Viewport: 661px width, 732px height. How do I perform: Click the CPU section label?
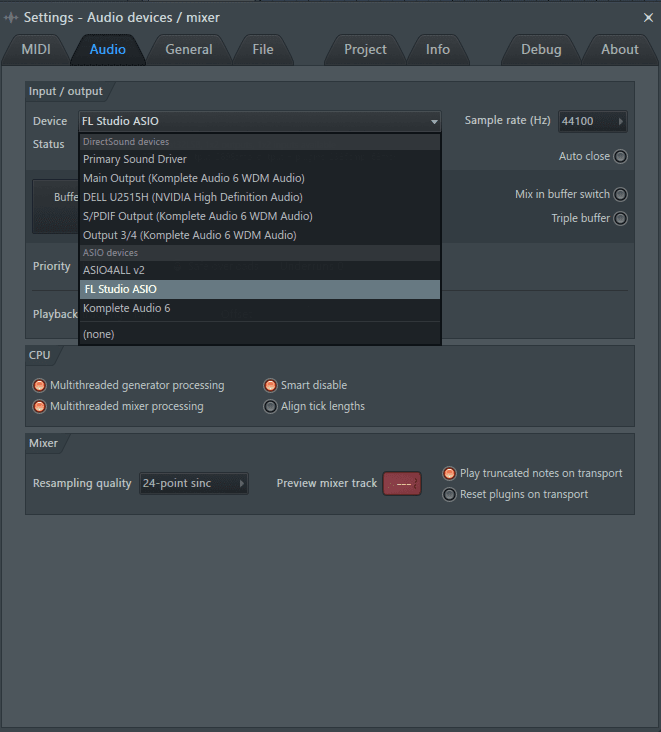[40, 355]
